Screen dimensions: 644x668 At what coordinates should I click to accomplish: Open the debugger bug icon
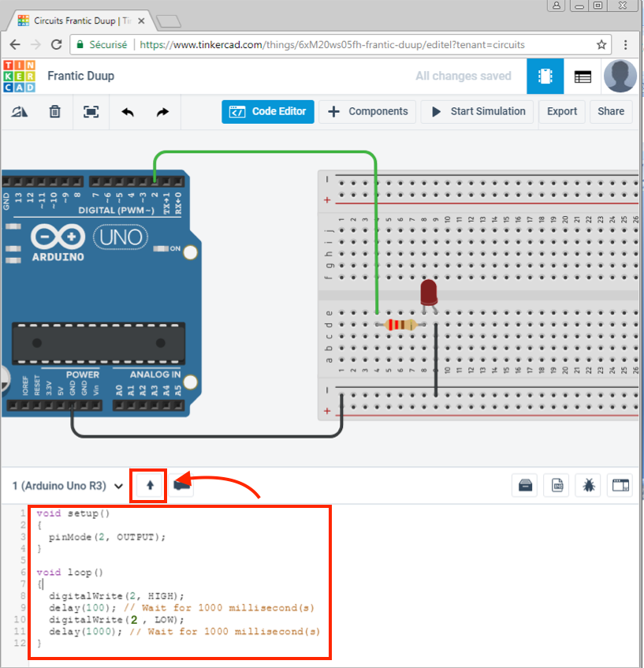click(589, 485)
